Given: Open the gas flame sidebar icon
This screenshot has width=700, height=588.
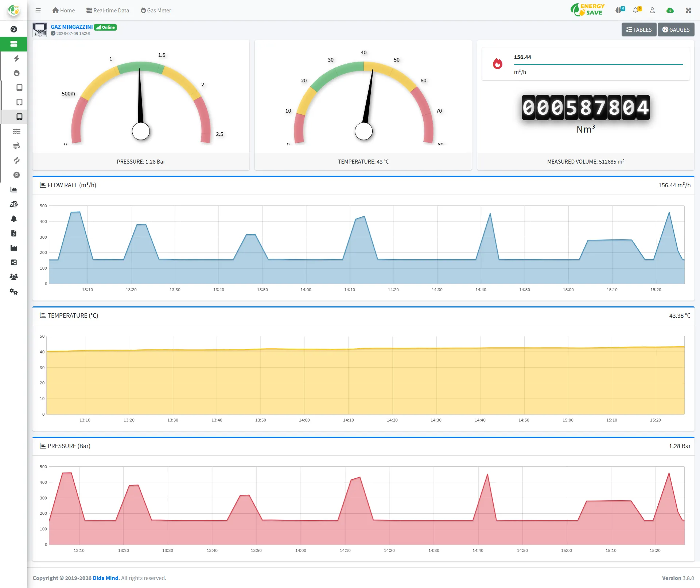Looking at the screenshot, I should click(x=16, y=73).
